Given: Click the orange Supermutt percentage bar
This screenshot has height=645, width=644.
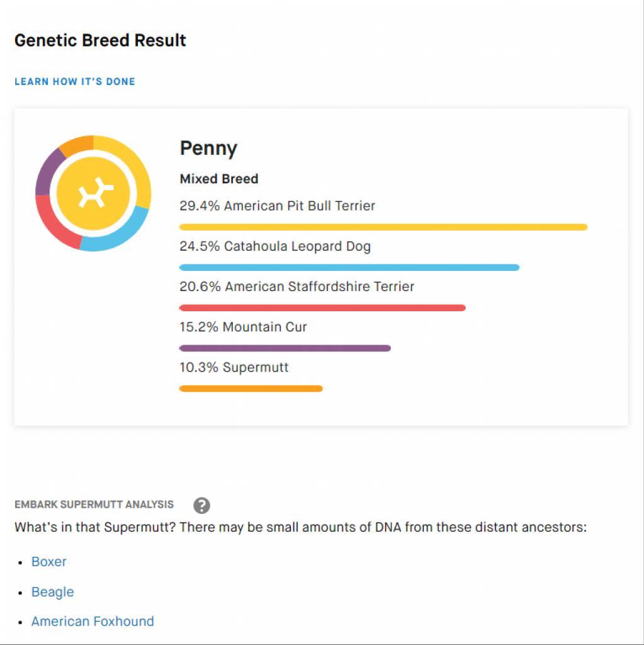Looking at the screenshot, I should pos(251,388).
